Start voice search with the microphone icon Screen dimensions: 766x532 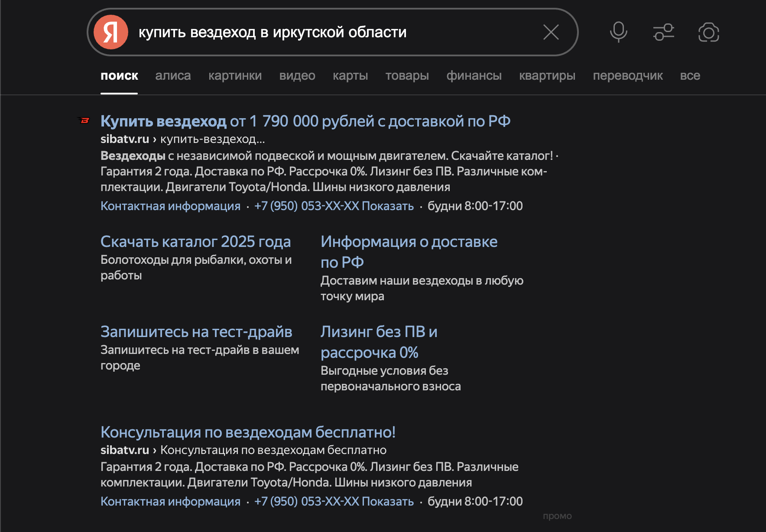point(618,32)
